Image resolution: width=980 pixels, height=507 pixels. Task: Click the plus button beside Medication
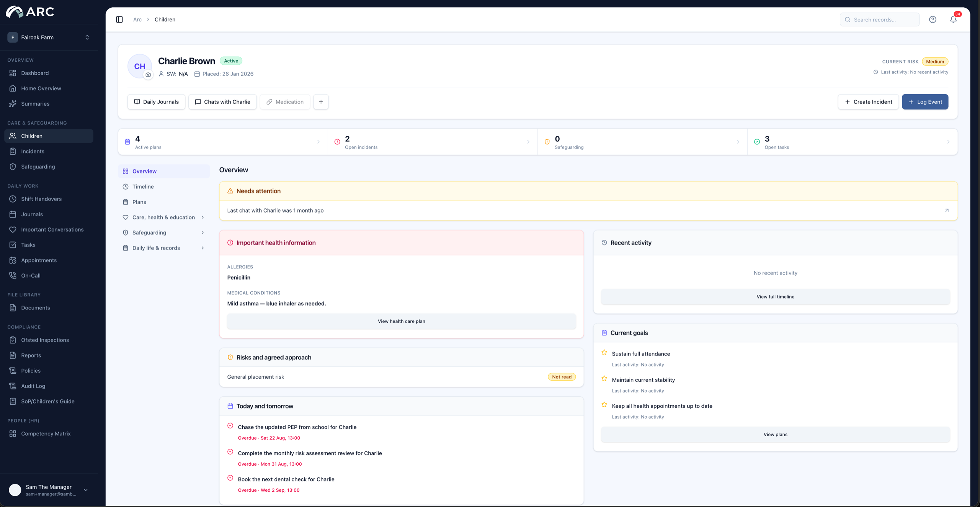pos(321,102)
